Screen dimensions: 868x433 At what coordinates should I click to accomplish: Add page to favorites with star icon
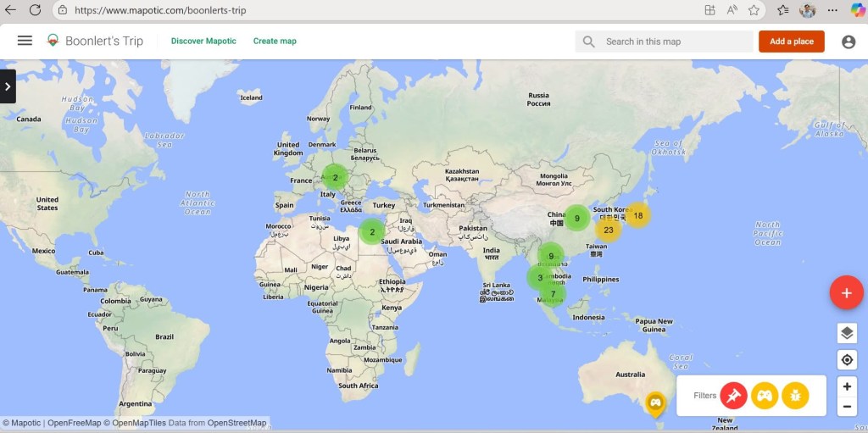pyautogui.click(x=754, y=10)
